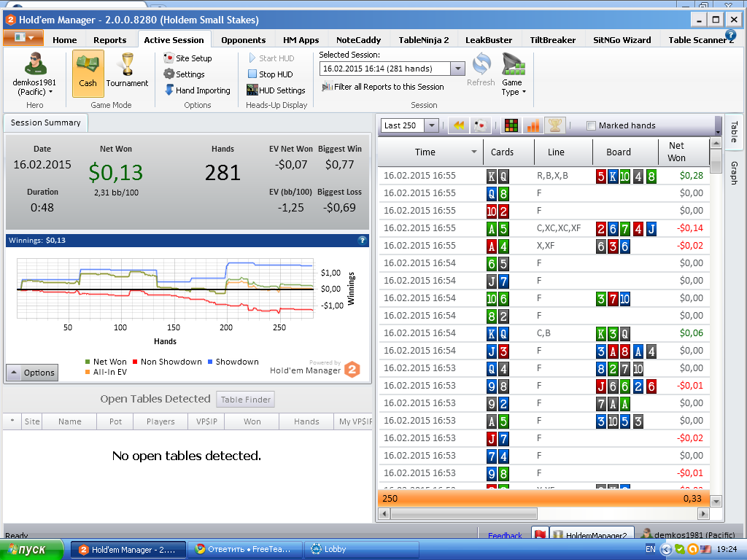Click the trophy icon in hands toolbar
Screen dimensions: 747x560
point(555,125)
